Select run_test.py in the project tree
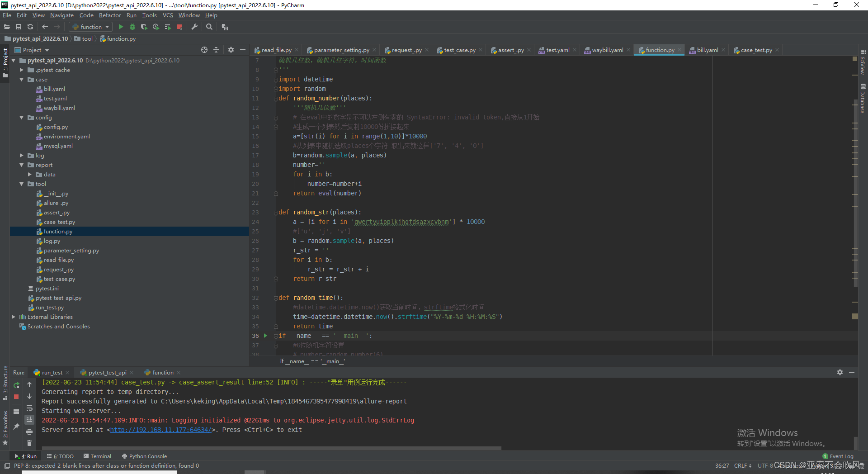The width and height of the screenshot is (868, 474). [50, 308]
